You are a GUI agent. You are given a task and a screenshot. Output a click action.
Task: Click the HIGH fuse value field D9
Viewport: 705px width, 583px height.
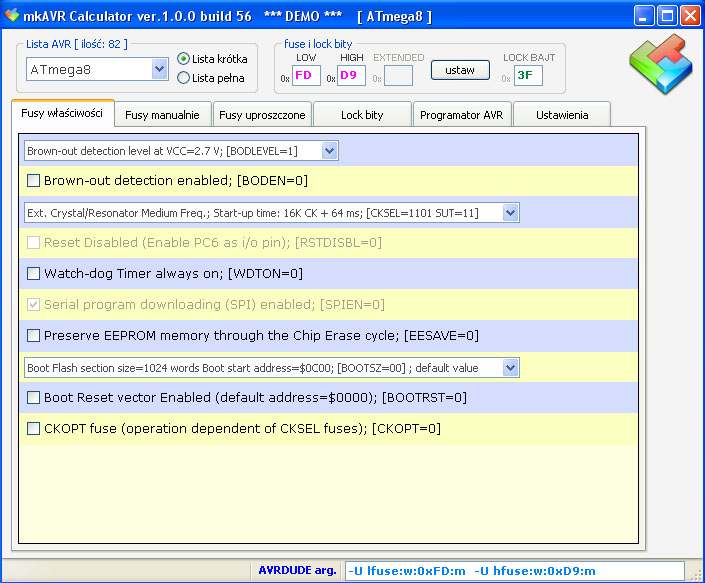pyautogui.click(x=351, y=75)
